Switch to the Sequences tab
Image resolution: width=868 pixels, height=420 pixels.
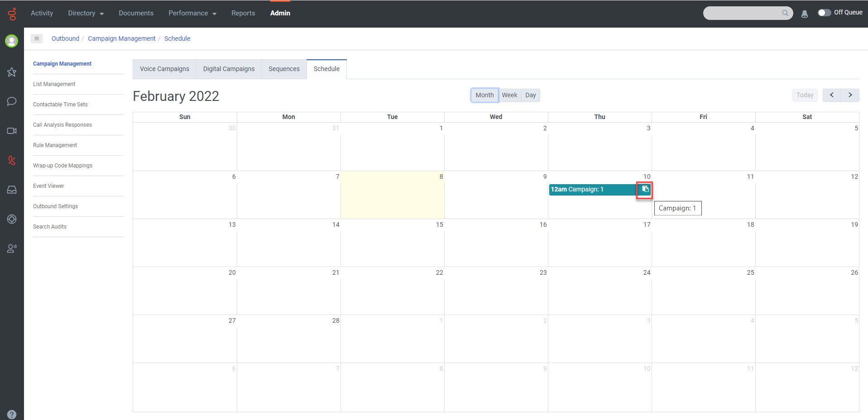click(x=284, y=69)
